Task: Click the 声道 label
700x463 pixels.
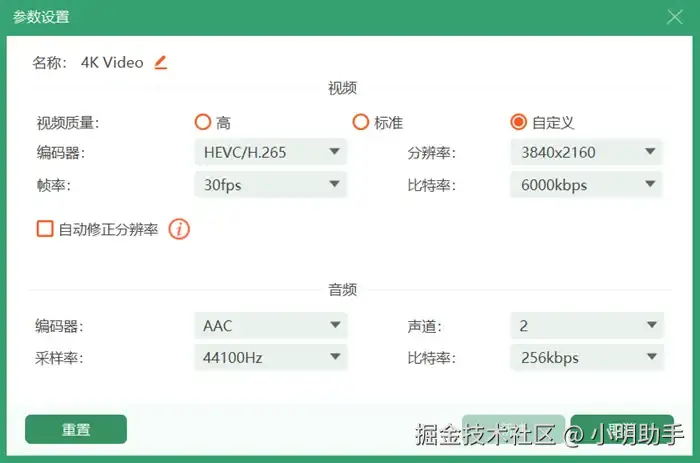Action: click(x=424, y=326)
